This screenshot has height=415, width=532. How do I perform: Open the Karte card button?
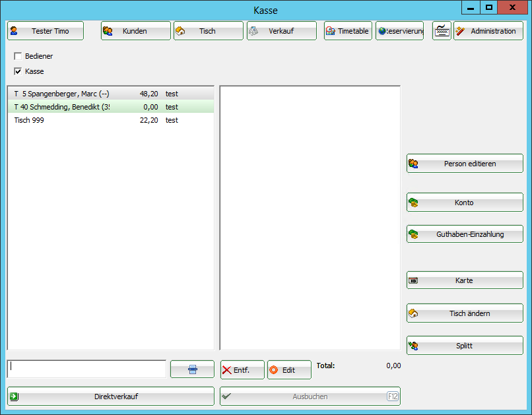tap(464, 280)
